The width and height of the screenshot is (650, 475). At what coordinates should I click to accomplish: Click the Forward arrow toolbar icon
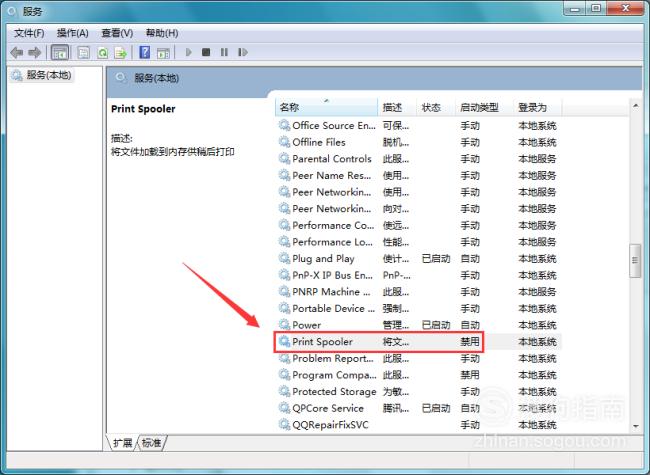coord(34,52)
